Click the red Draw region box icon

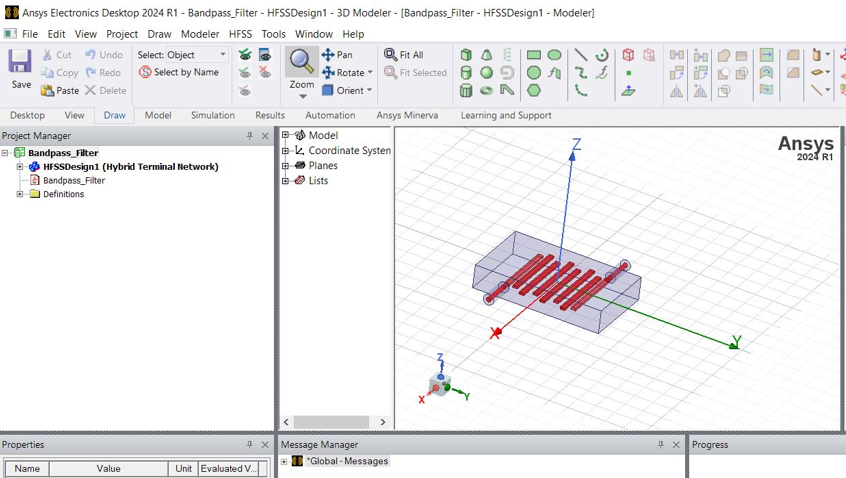pos(629,55)
